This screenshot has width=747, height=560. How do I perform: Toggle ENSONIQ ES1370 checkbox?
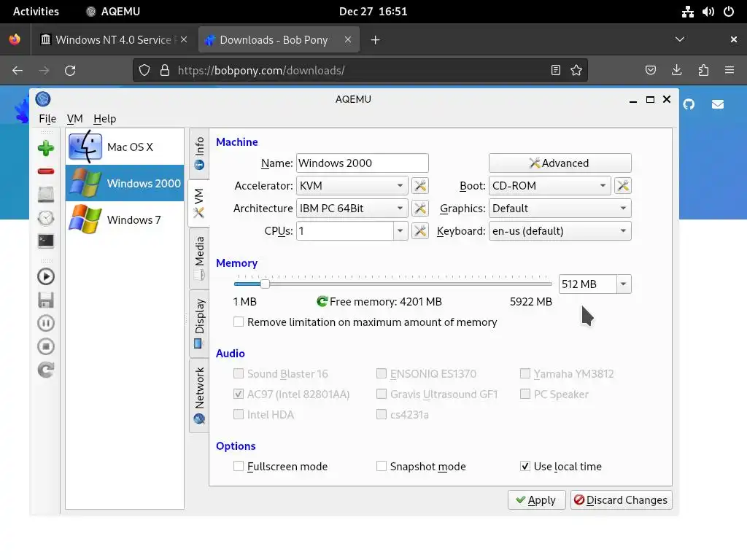click(381, 373)
